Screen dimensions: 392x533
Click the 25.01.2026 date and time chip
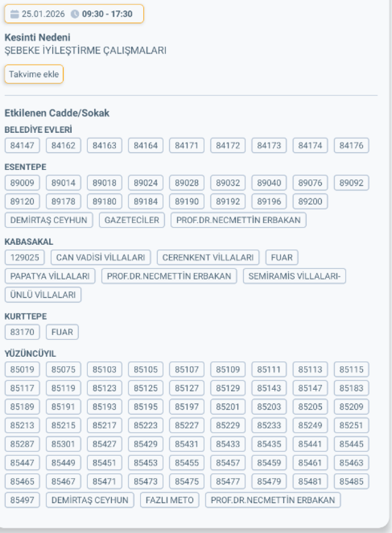click(x=74, y=14)
